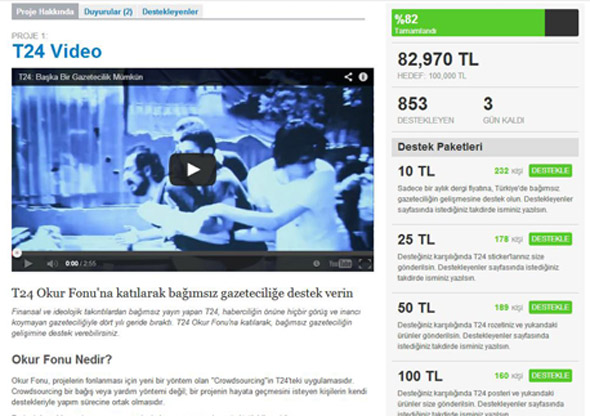Click DESTEKLE for the 10 TL package
This screenshot has height=416, width=590.
[x=550, y=171]
